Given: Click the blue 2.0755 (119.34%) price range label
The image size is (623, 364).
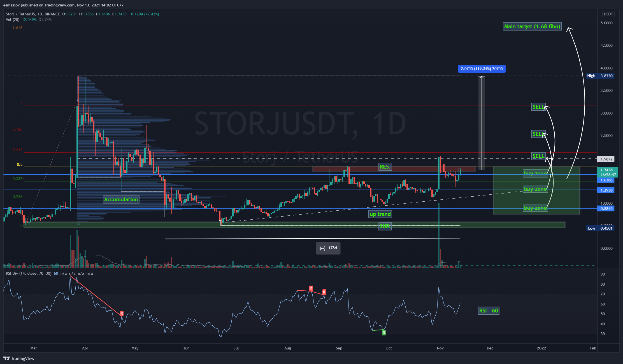Looking at the screenshot, I should pos(482,69).
